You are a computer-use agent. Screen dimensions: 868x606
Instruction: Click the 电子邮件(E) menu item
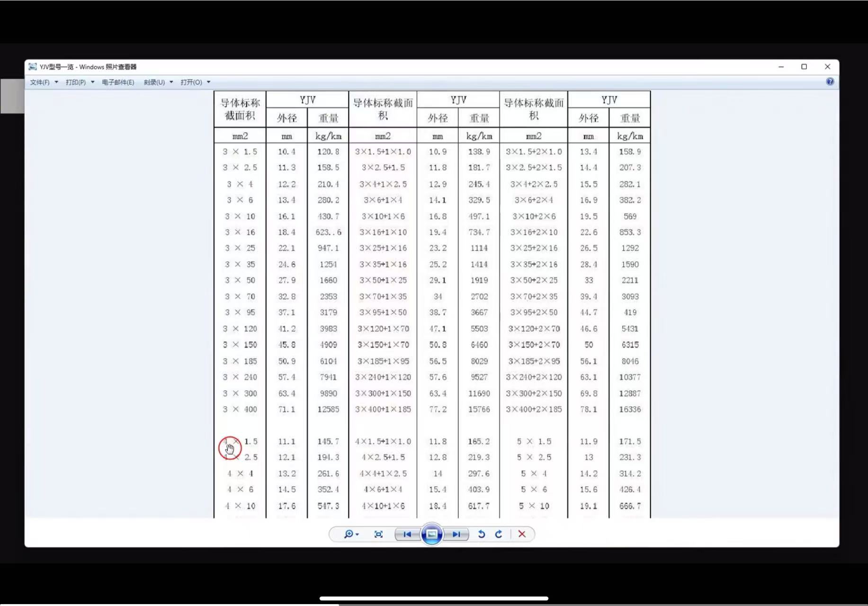click(x=118, y=82)
